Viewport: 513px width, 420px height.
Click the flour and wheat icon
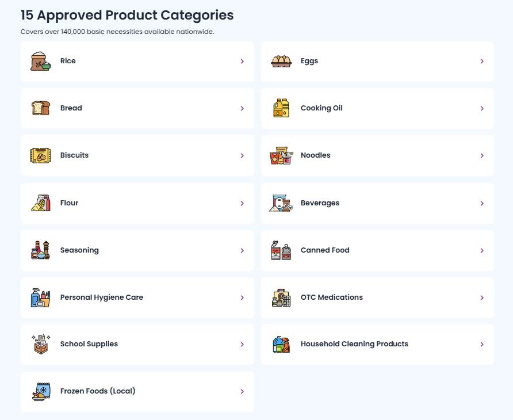[x=40, y=203]
